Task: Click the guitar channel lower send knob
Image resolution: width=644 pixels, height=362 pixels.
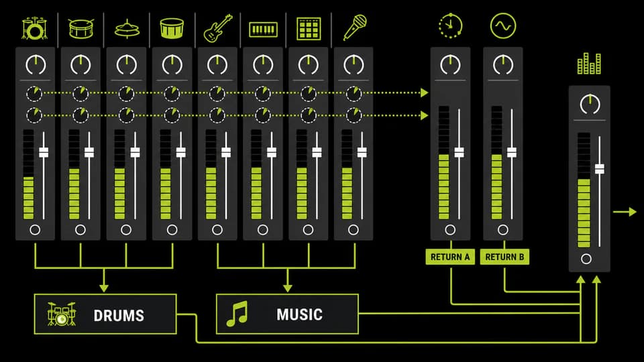Action: tap(217, 115)
